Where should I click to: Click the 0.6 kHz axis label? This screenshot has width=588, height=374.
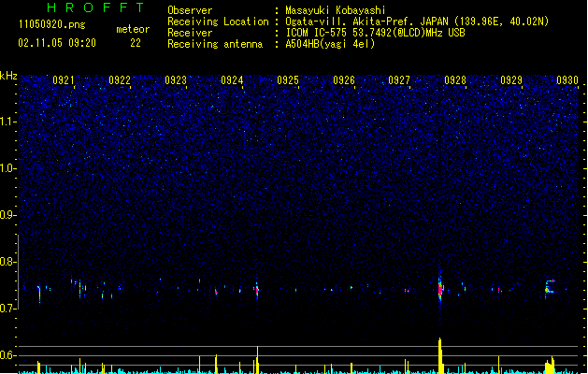(x=8, y=355)
